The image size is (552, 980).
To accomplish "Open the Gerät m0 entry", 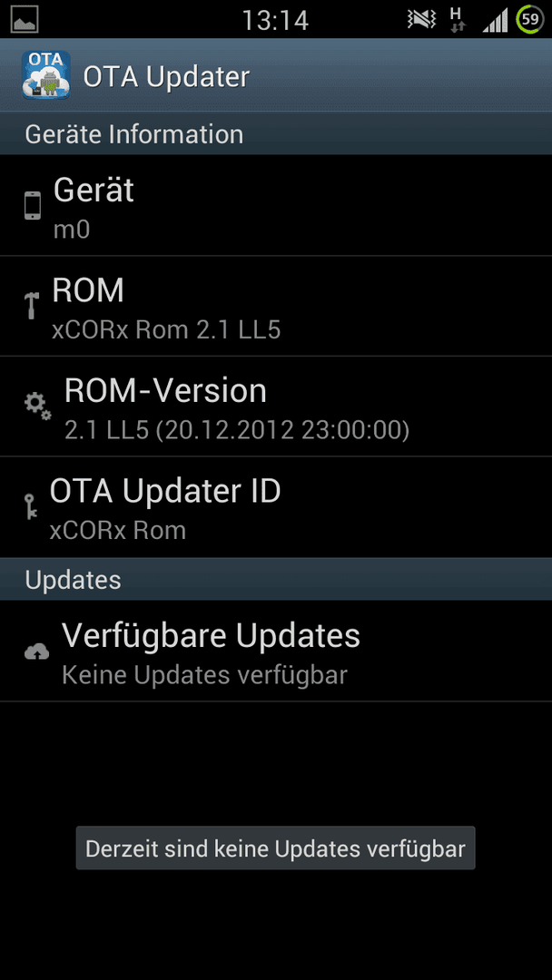I will 276,206.
